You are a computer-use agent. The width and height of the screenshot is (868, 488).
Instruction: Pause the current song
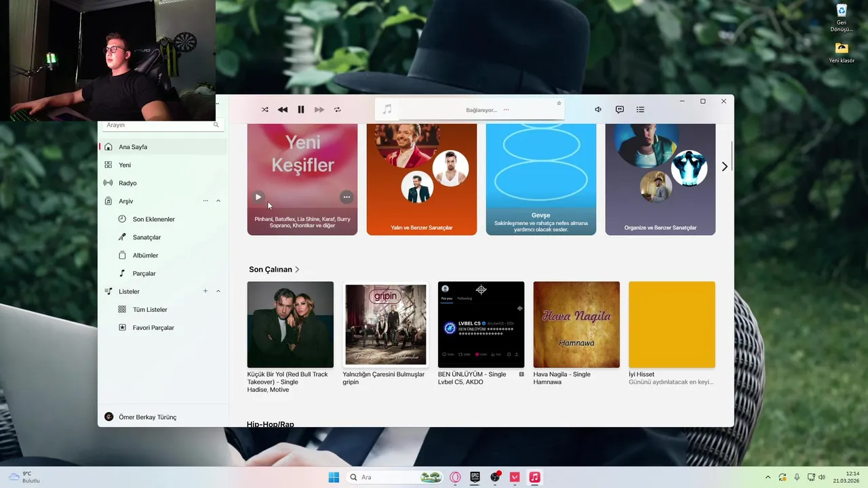click(301, 110)
